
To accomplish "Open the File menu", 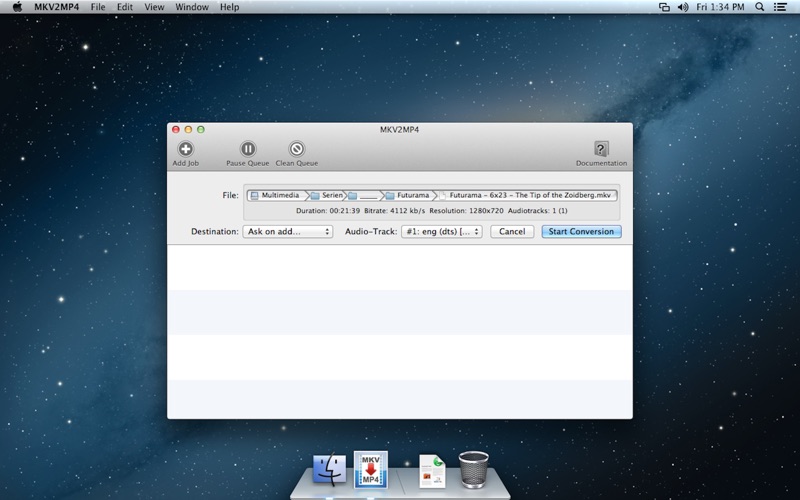I will [98, 7].
